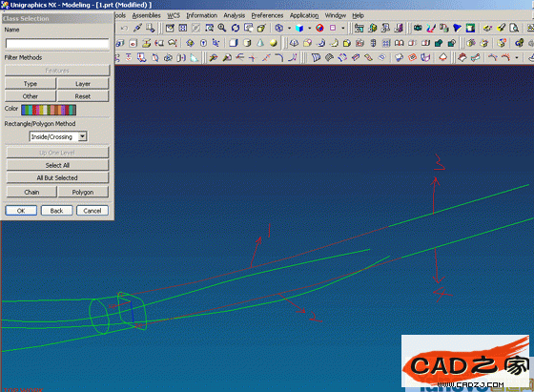The height and width of the screenshot is (392, 534).
Task: Click the pen sketch icon beside undo
Action: pos(137,28)
